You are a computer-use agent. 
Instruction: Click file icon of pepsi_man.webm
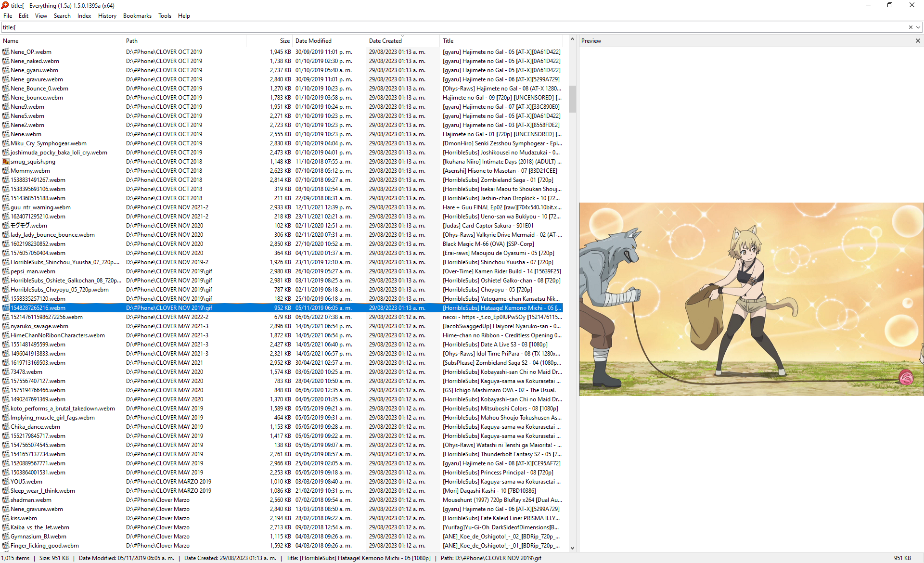(6, 271)
